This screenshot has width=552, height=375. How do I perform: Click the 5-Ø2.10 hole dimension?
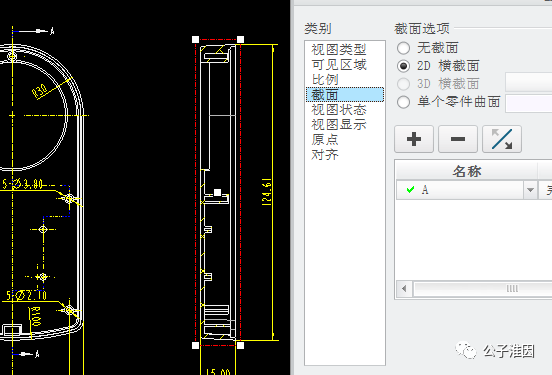coord(26,295)
